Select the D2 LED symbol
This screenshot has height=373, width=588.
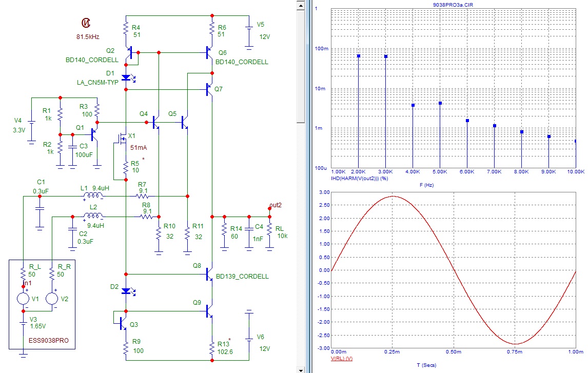click(x=126, y=291)
